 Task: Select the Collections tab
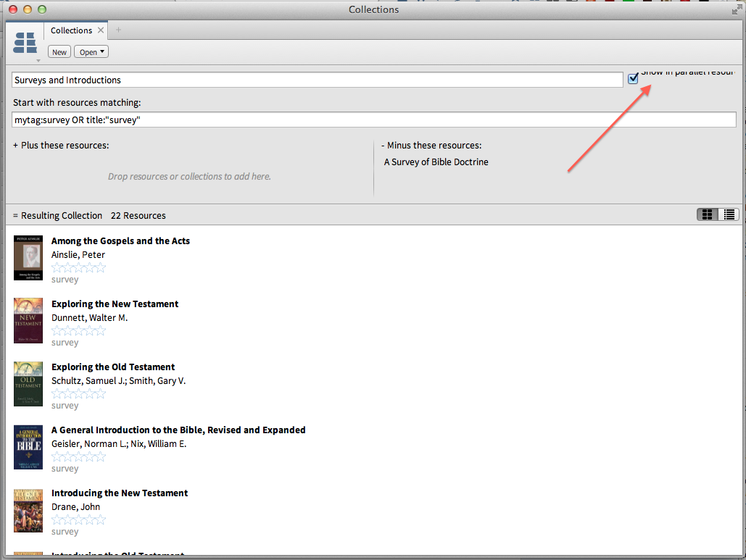point(71,30)
